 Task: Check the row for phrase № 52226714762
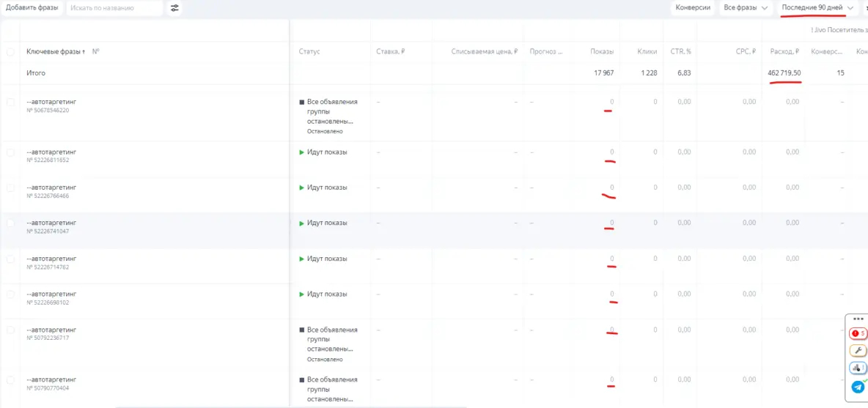10,259
